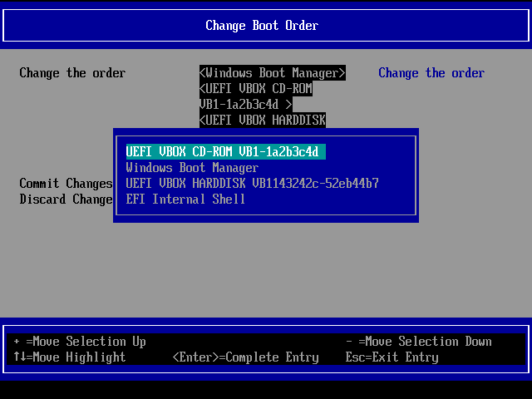The width and height of the screenshot is (532, 399).
Task: Click '+ =Move Selection Up' hint
Action: point(80,342)
